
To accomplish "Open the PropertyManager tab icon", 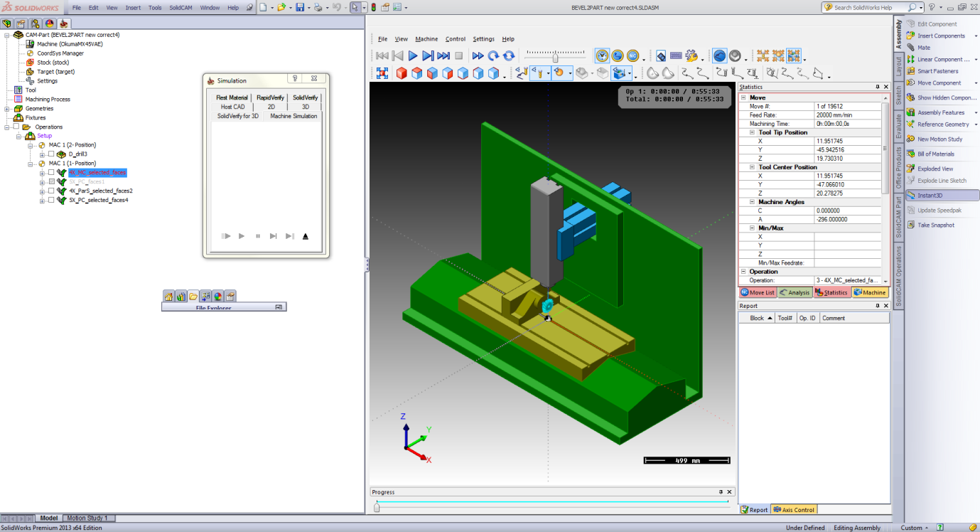I will tap(21, 23).
